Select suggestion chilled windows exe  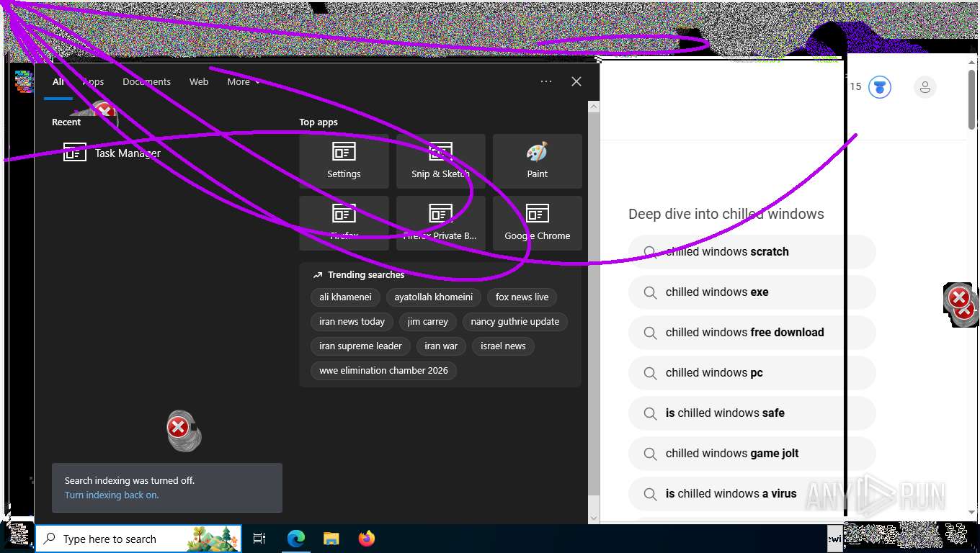click(x=752, y=292)
